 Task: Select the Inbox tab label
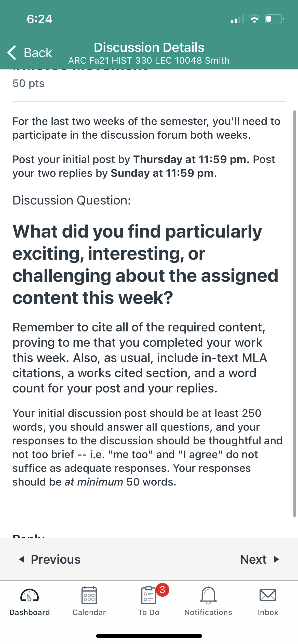pos(268,612)
